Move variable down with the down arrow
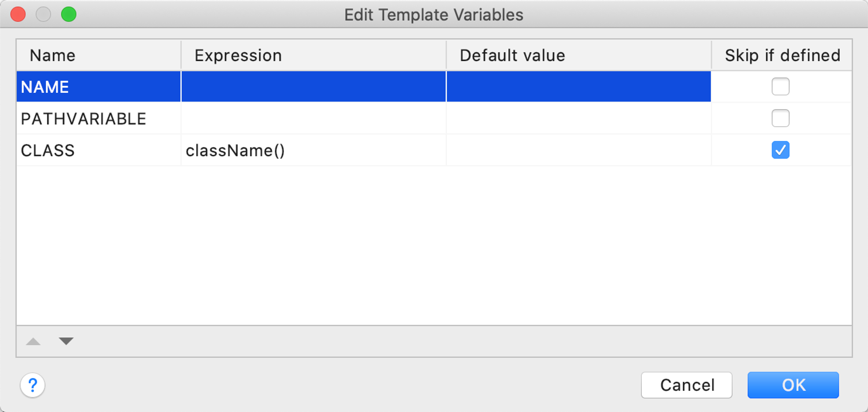This screenshot has height=412, width=868. (66, 341)
